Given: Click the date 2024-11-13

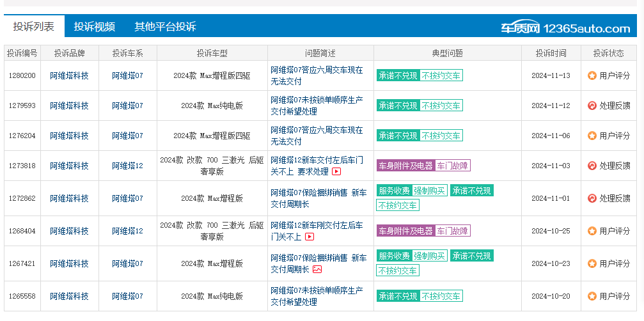Looking at the screenshot, I should coord(551,75).
